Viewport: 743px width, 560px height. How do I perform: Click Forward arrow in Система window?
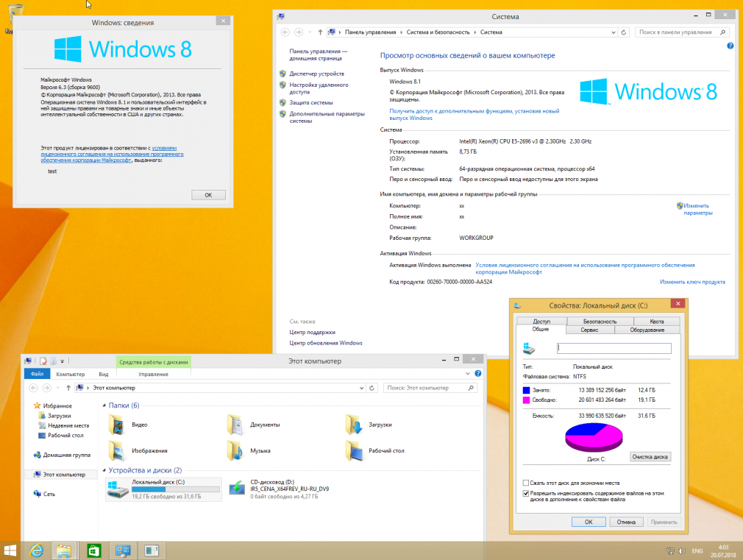coord(299,32)
